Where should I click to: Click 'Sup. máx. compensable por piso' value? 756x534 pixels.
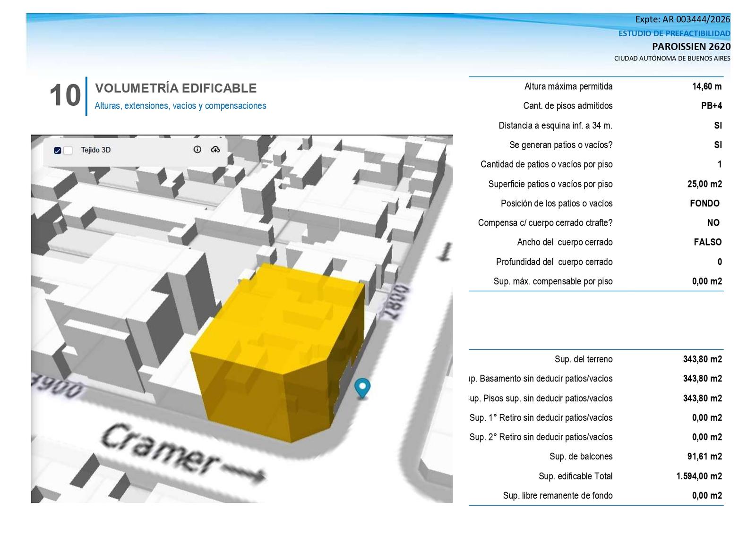coord(707,281)
